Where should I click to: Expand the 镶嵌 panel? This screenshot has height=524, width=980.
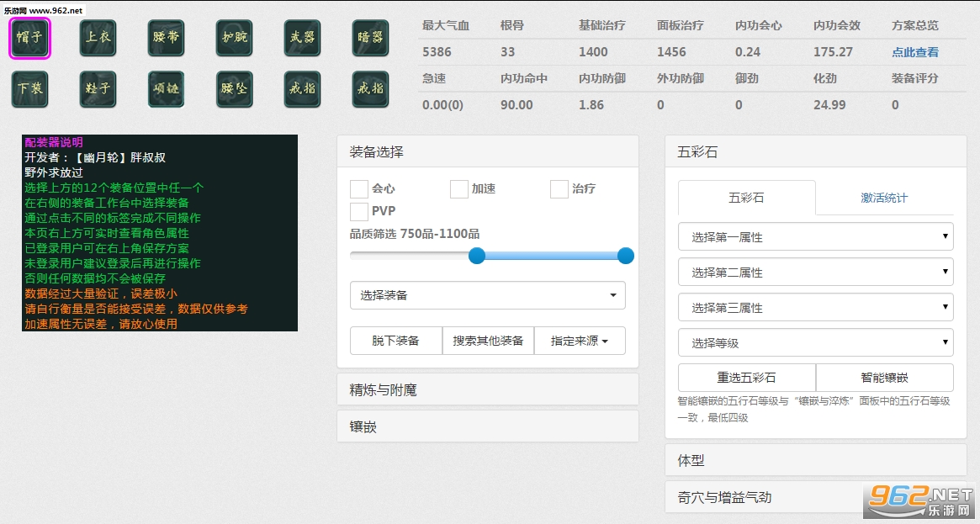(x=488, y=426)
